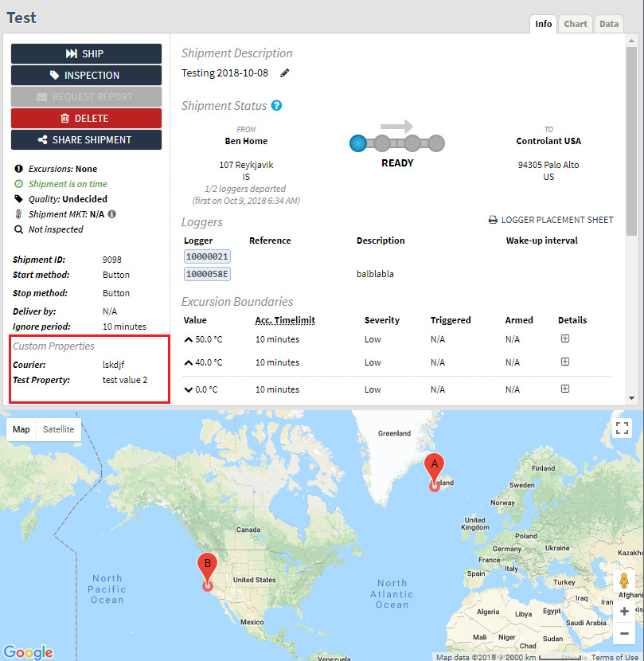Click the SHARE SHIPMENT button

pyautogui.click(x=87, y=140)
